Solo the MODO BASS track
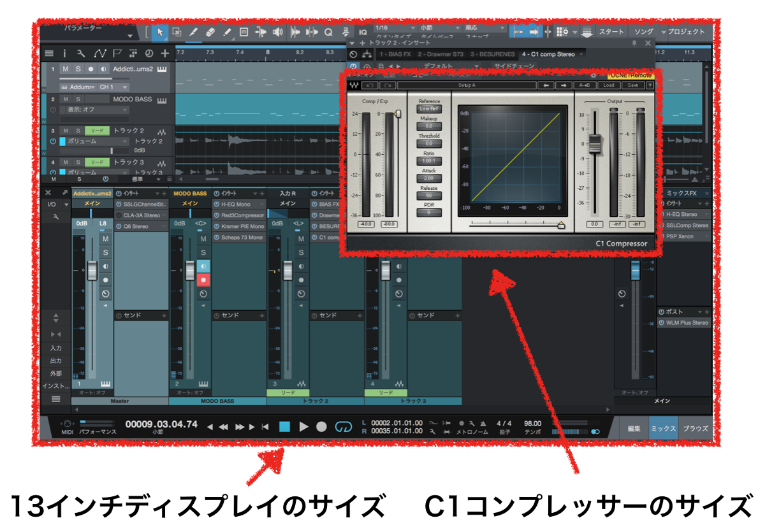This screenshot has height=532, width=765. tap(78, 99)
